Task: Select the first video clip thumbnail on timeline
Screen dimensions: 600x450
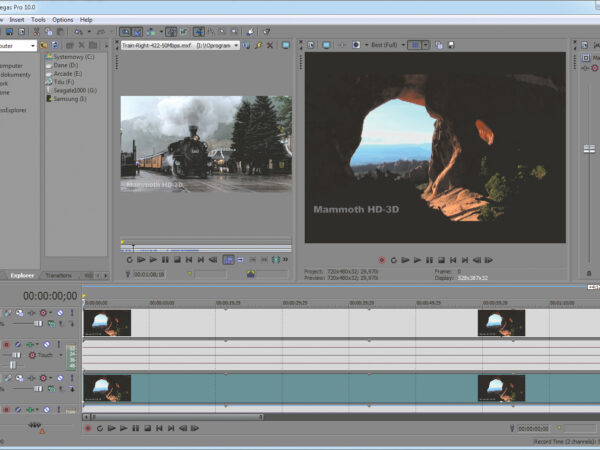Action: tap(108, 322)
